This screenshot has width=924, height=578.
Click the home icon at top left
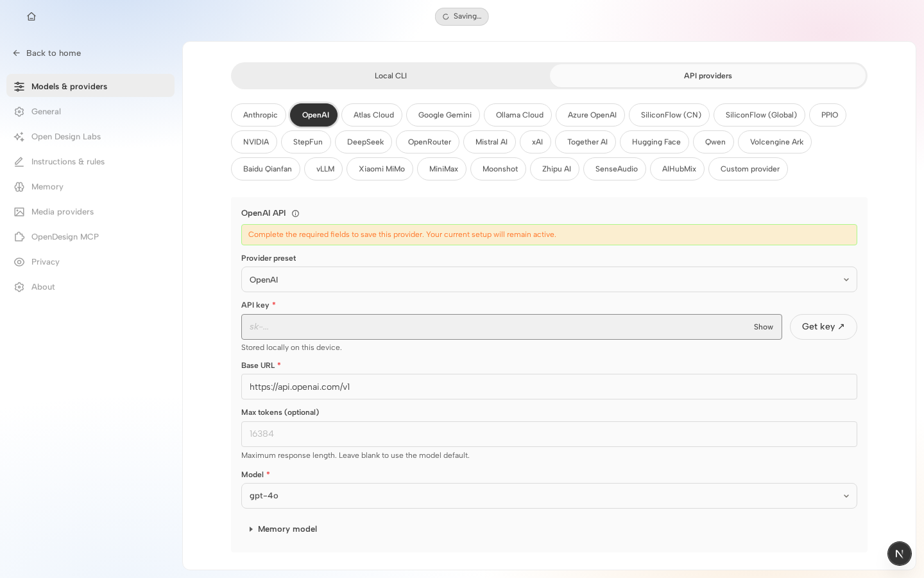(31, 17)
